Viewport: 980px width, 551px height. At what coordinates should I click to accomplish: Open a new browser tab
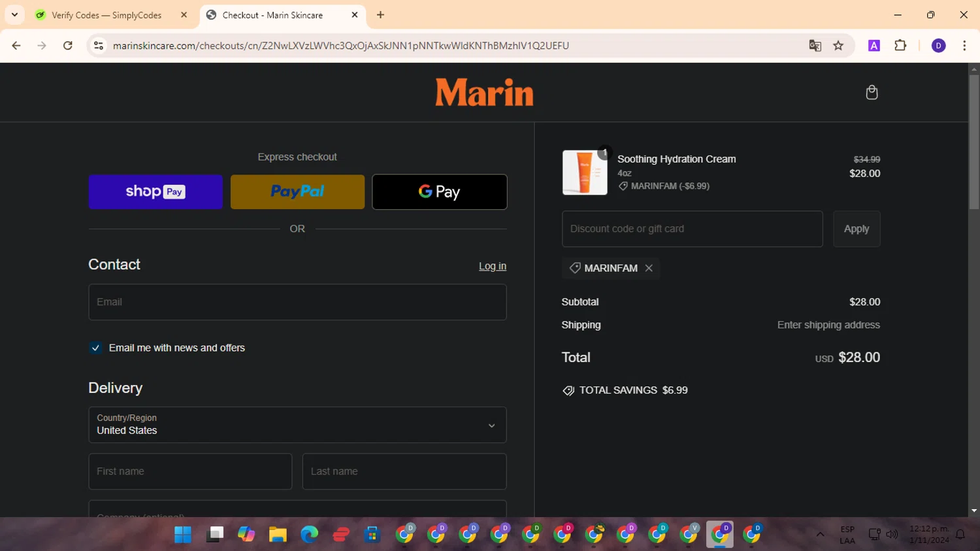point(381,15)
